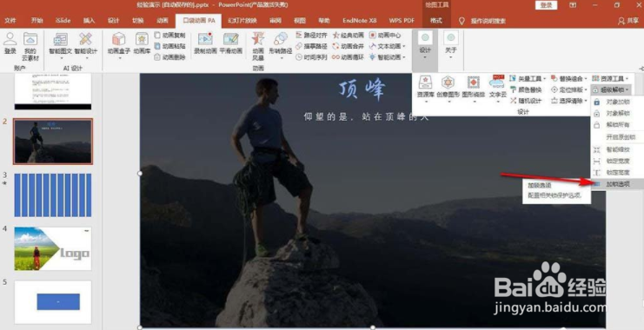
Task: Select slide 5 thumbnail with blue rectangle
Action: [53, 302]
